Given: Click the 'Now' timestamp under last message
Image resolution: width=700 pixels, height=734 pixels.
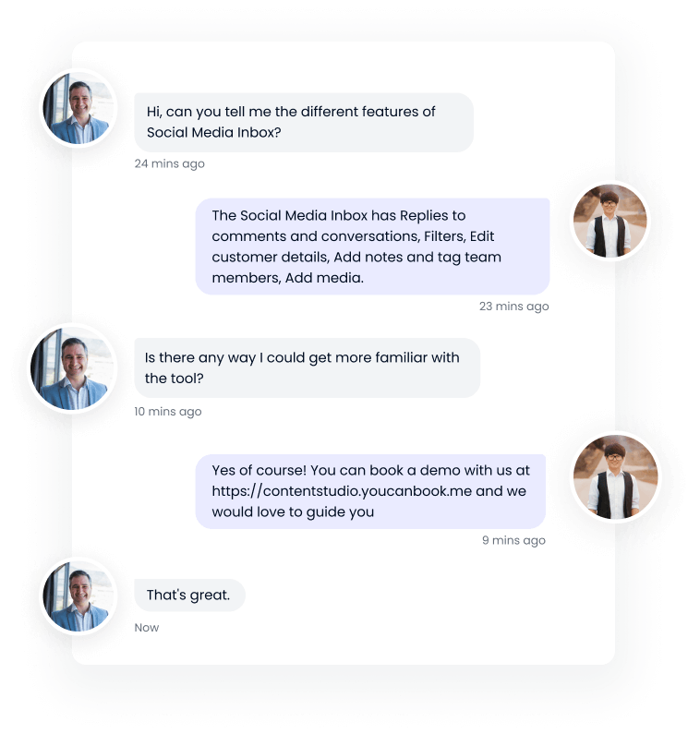Looking at the screenshot, I should click(147, 628).
